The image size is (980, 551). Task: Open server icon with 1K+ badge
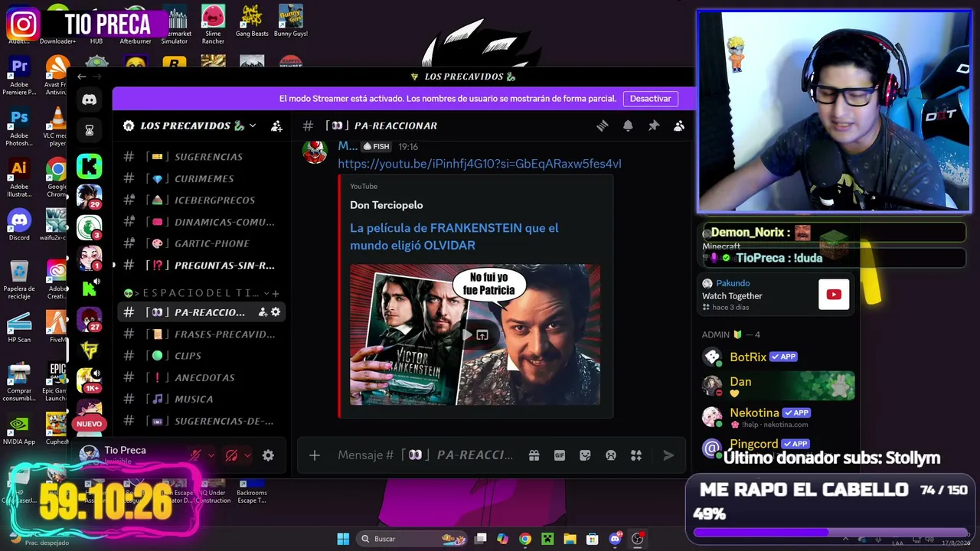90,380
